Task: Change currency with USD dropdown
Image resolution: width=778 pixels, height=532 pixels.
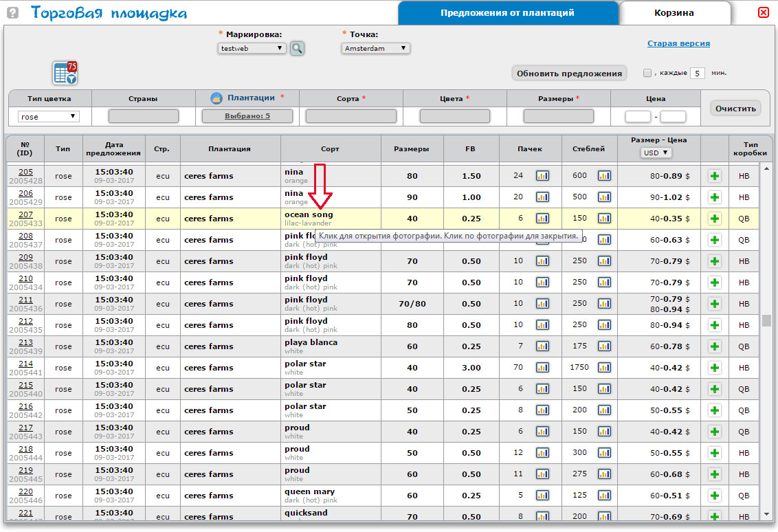Action: [655, 153]
